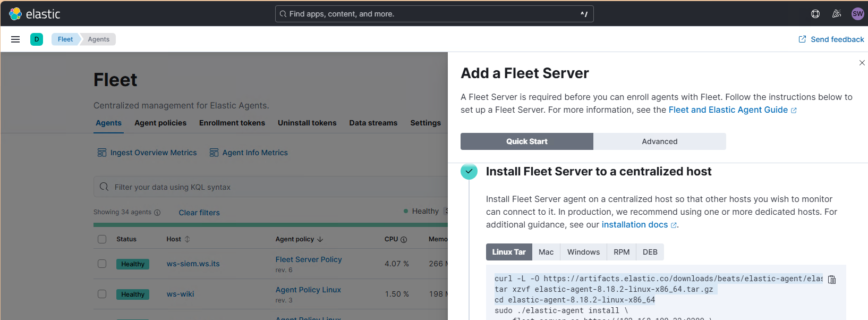The width and height of the screenshot is (868, 320).
Task: Select the ws-siem.ws.its agent checkbox
Action: click(102, 264)
